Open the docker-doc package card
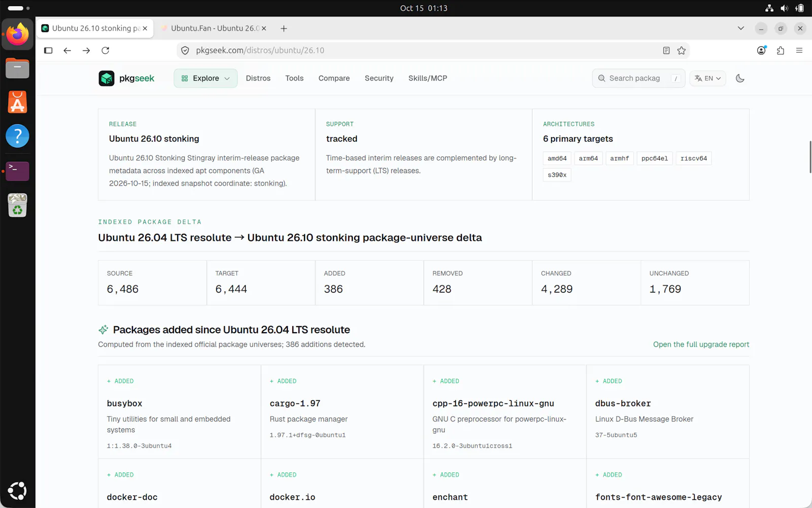 point(180,484)
